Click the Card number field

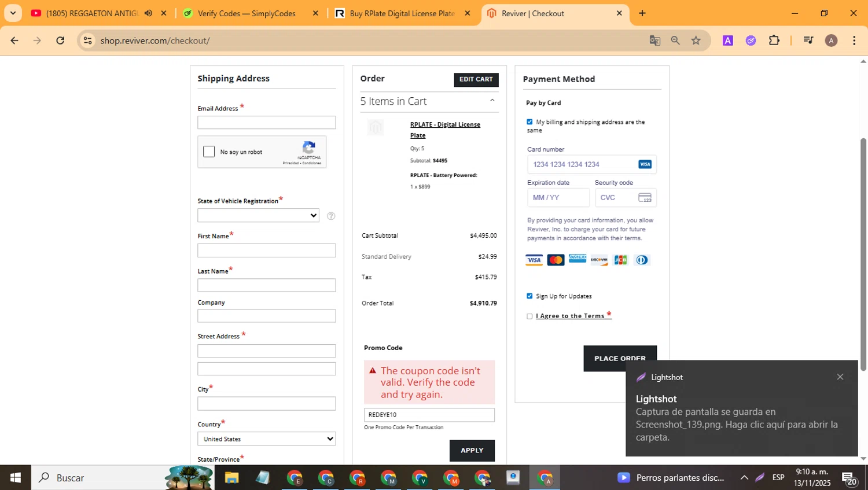592,164
